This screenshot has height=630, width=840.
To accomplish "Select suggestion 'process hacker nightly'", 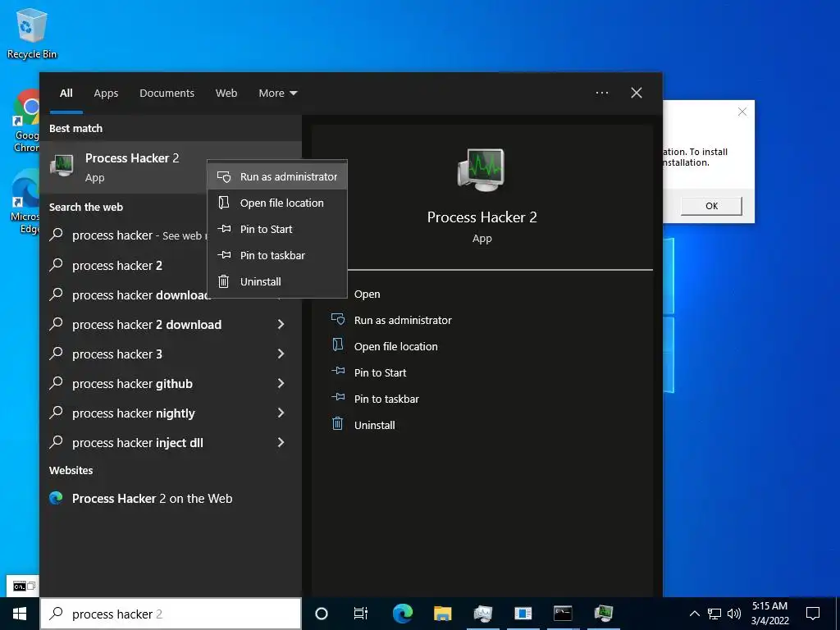I will [x=134, y=413].
